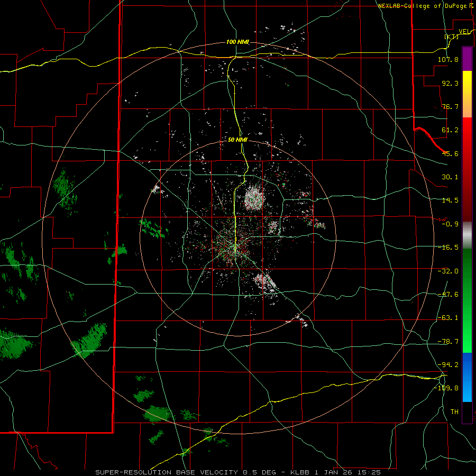Pick the red segment of the velocity color bar
The height and width of the screenshot is (476, 476).
coord(467,169)
